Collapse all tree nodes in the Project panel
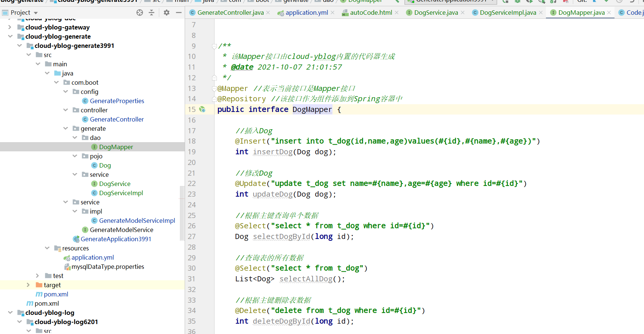Viewport: 644px width, 334px height. [x=152, y=13]
